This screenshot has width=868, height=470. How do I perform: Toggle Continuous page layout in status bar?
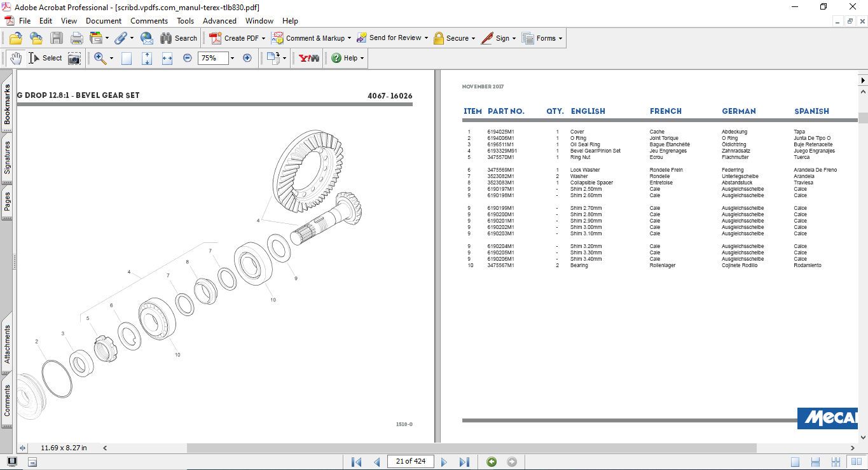816,462
